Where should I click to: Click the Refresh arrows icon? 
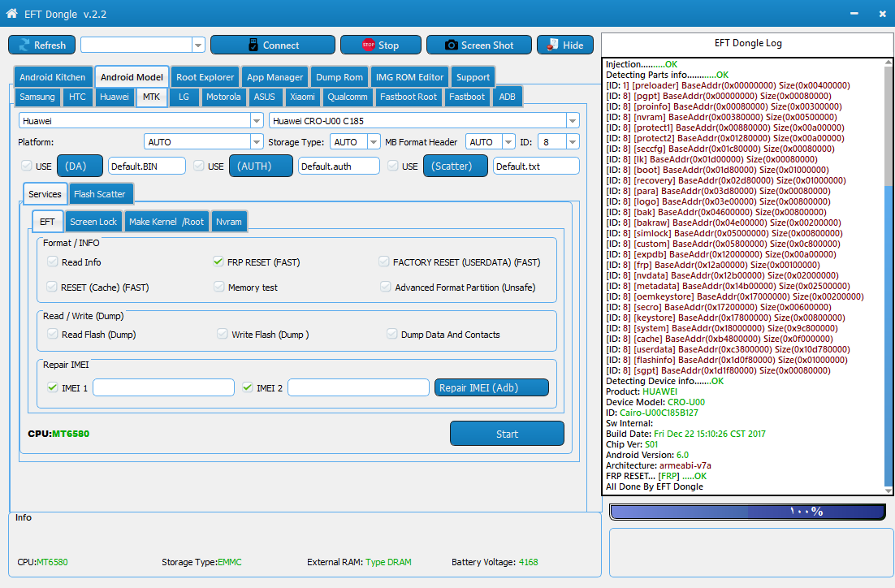click(x=24, y=45)
